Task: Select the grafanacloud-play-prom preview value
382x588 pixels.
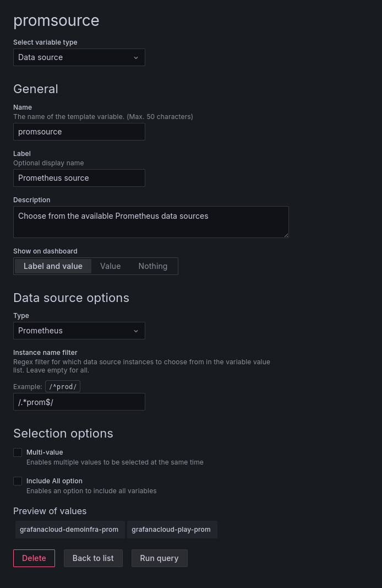Action: point(171,529)
